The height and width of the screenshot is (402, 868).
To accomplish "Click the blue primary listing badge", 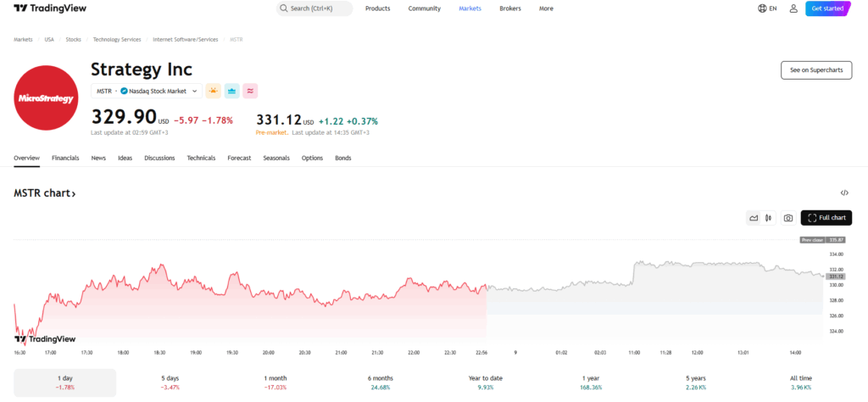I will click(x=232, y=91).
